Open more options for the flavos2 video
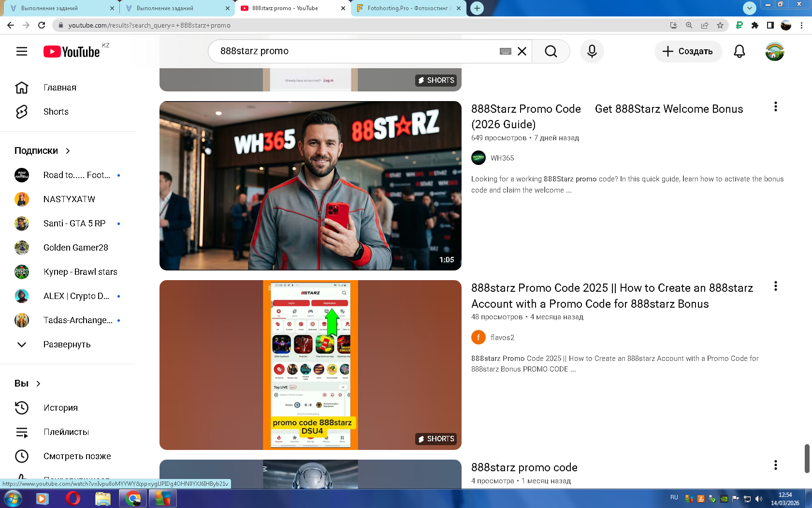Screen dimensions: 812x508 point(775,286)
